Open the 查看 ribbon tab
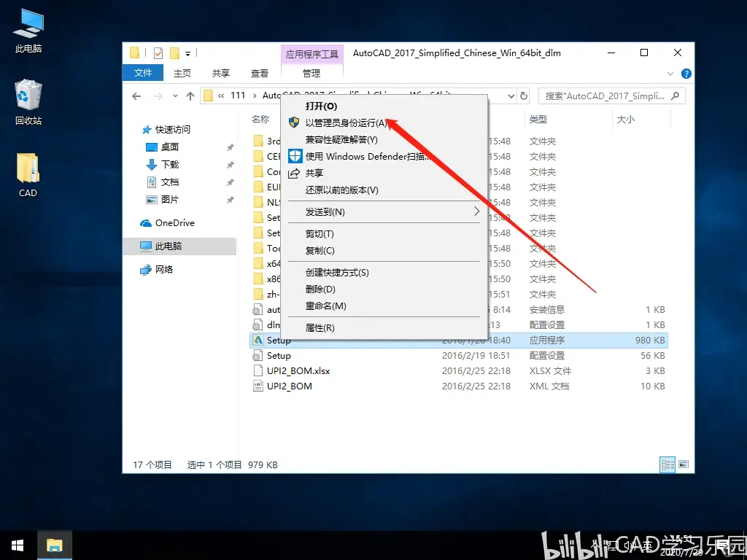The image size is (747, 560). 259,74
